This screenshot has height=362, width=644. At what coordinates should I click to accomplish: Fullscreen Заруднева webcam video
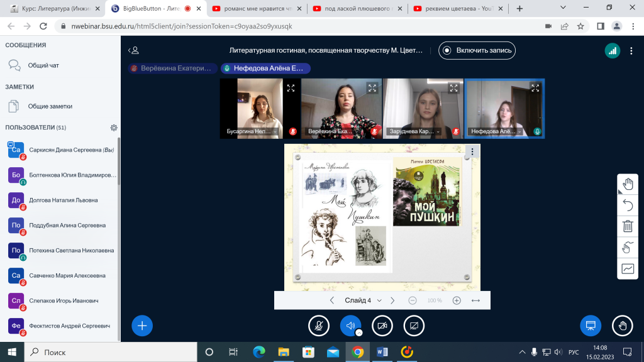tap(453, 88)
